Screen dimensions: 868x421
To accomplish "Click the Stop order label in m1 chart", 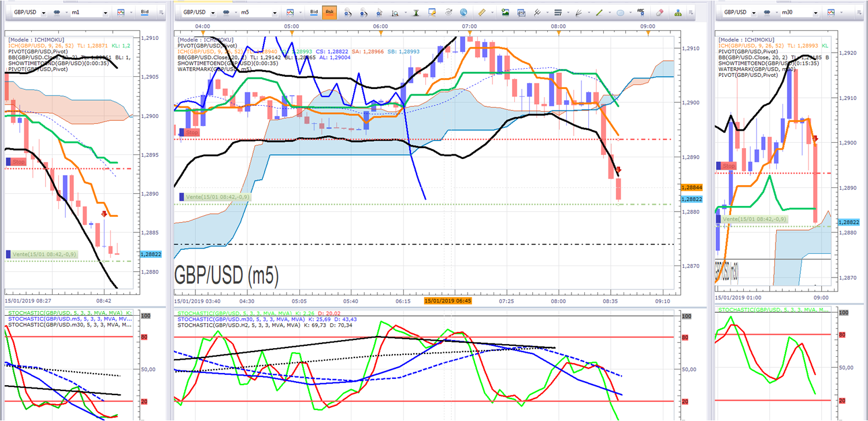I will [x=16, y=162].
